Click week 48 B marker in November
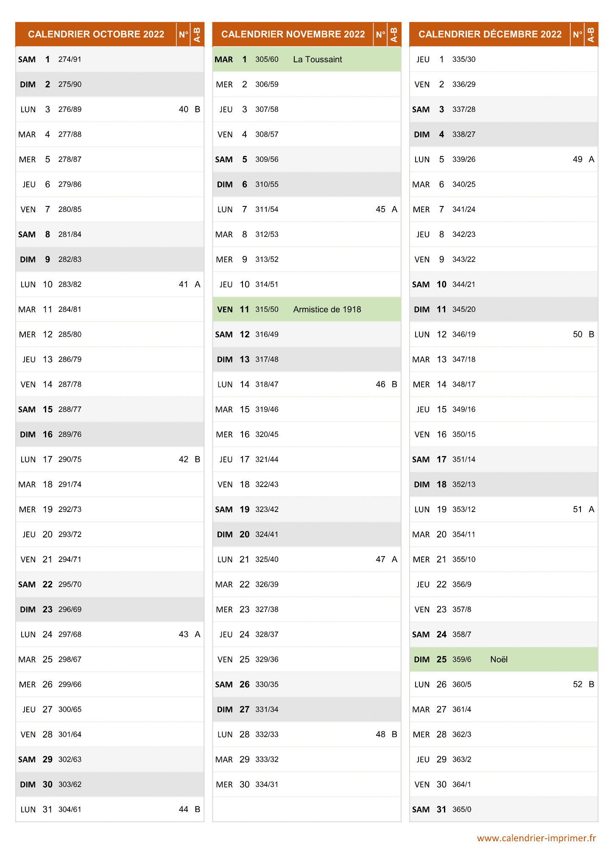 pyautogui.click(x=386, y=734)
